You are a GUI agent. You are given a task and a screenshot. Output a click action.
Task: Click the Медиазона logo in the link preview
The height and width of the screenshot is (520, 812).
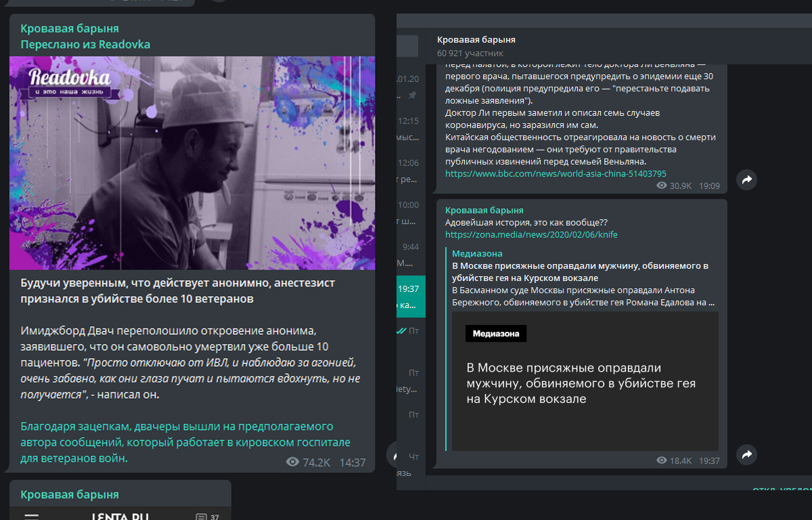click(x=496, y=333)
